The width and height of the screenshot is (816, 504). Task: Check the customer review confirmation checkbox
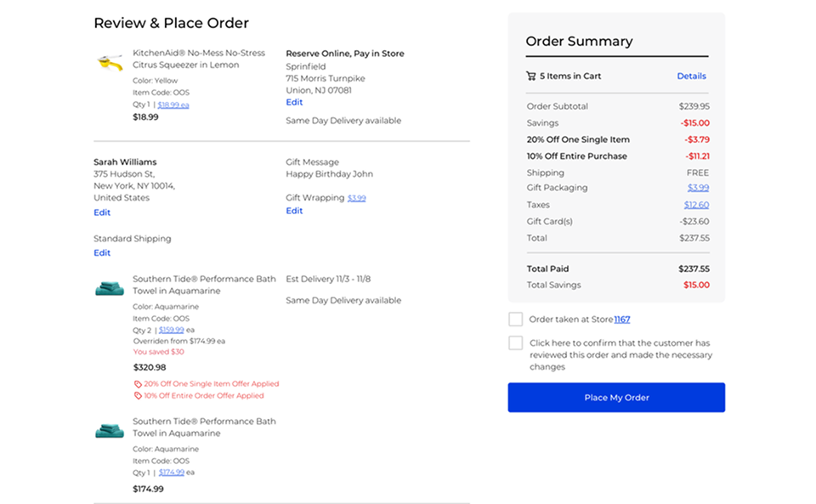pyautogui.click(x=515, y=343)
